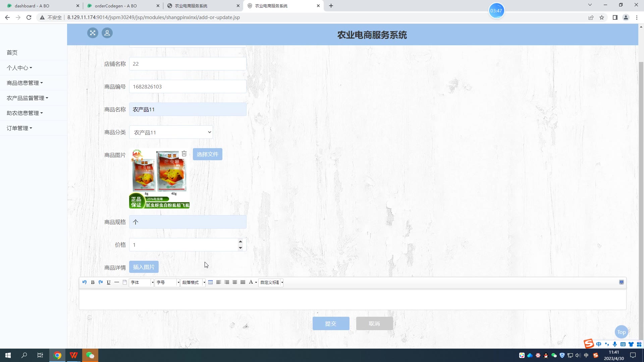
Task: Open the 字体 font family dropdown
Action: [142, 283]
